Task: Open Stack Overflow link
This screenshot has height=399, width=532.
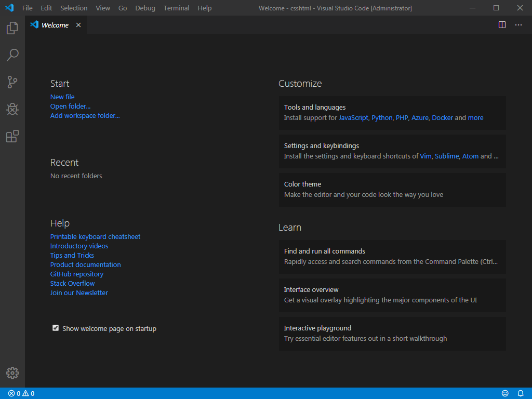Action: pyautogui.click(x=72, y=283)
